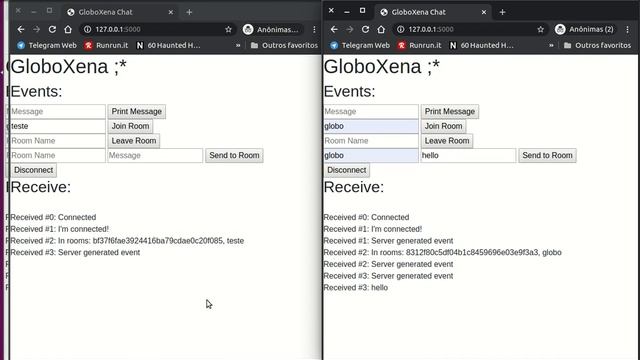Open Runrun.it bookmark in right window
640x360 pixels.
click(x=419, y=45)
